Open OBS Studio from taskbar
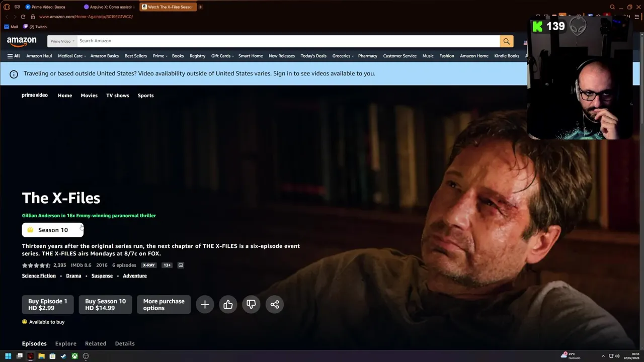Image resolution: width=644 pixels, height=362 pixels. tap(86, 356)
